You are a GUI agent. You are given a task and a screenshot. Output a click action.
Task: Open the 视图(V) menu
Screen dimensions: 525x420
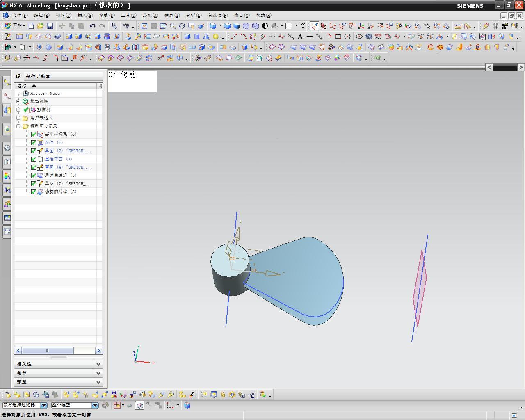pos(63,15)
